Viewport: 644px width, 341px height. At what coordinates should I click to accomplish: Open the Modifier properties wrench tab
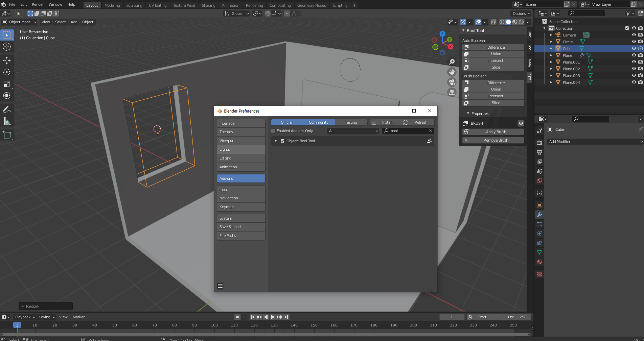tap(539, 215)
